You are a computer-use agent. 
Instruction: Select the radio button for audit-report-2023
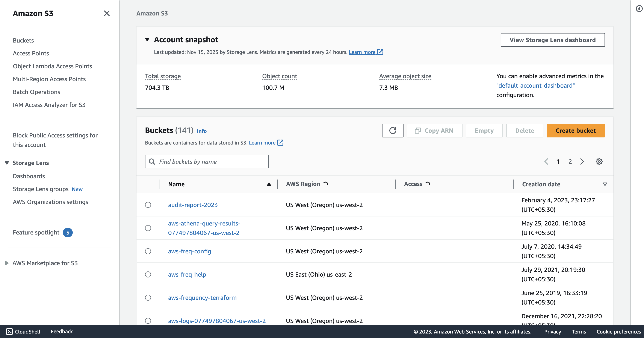[148, 205]
